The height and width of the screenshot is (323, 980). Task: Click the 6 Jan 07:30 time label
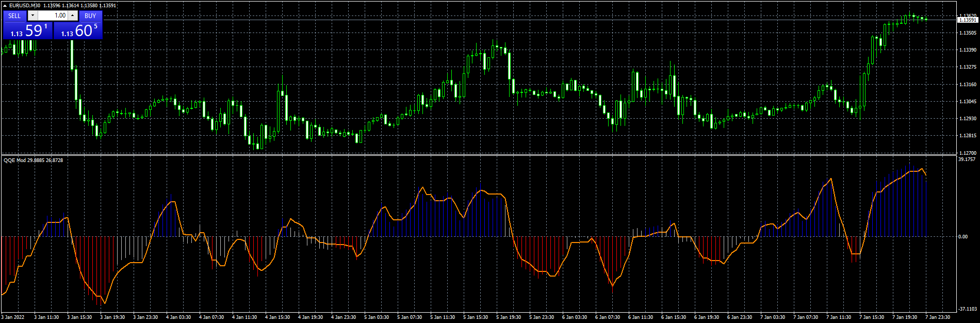click(608, 317)
